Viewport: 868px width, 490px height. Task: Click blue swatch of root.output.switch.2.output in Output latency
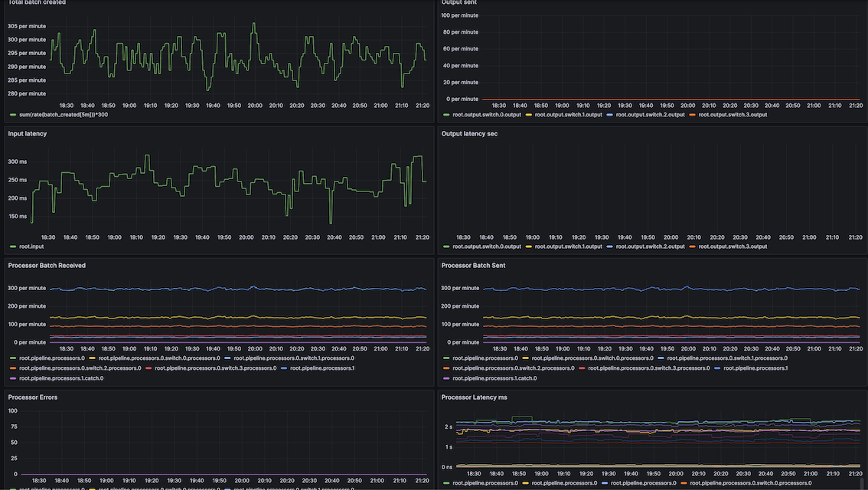pos(609,247)
